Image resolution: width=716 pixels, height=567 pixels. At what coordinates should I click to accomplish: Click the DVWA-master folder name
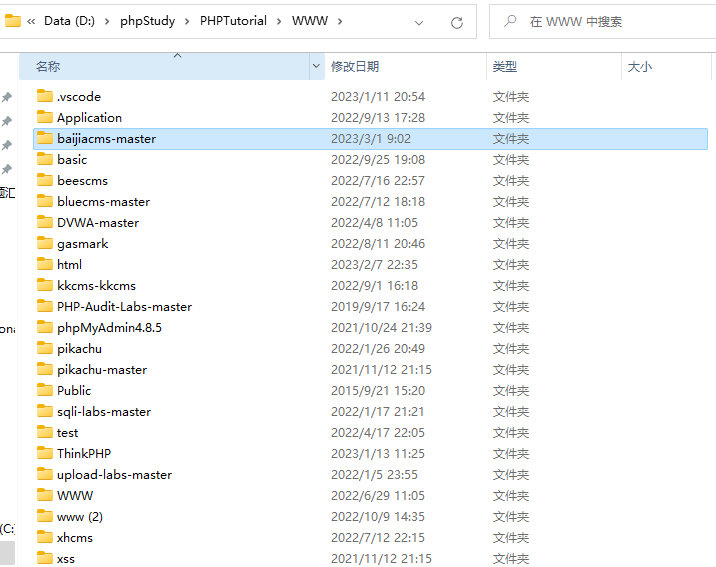pyautogui.click(x=98, y=223)
